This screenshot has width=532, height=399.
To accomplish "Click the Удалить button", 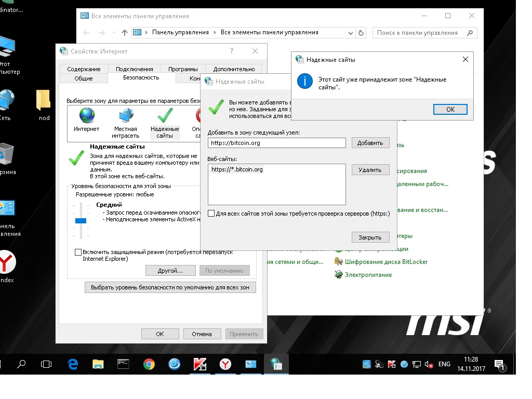I will pyautogui.click(x=370, y=170).
